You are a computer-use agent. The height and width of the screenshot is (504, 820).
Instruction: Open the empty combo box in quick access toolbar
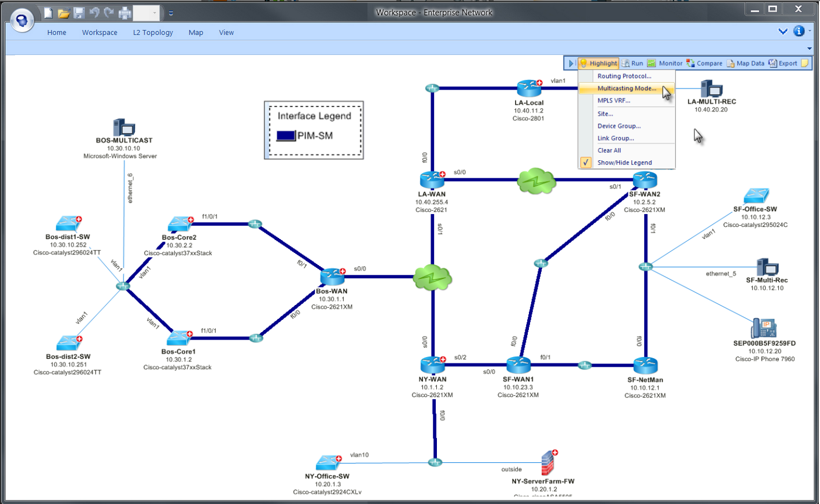(x=146, y=13)
